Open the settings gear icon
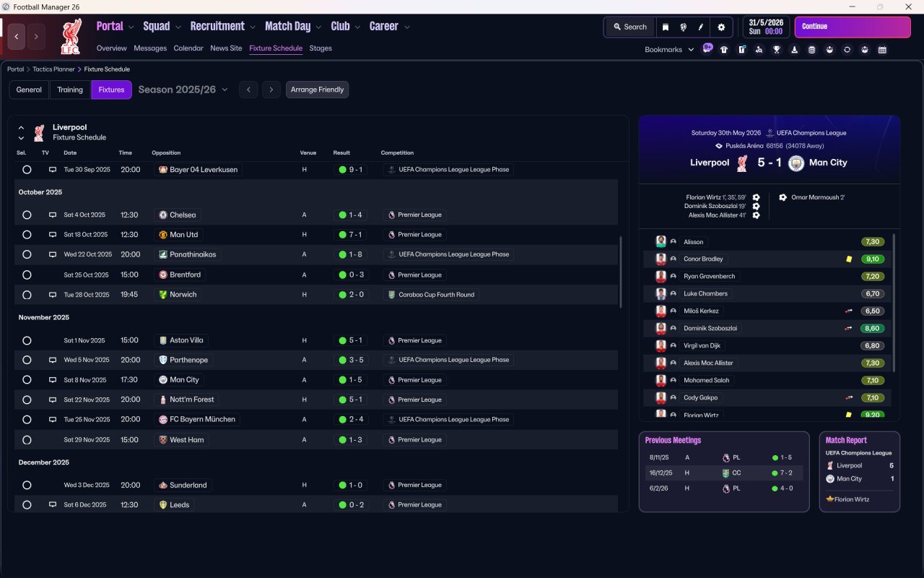Image resolution: width=924 pixels, height=578 pixels. click(720, 27)
